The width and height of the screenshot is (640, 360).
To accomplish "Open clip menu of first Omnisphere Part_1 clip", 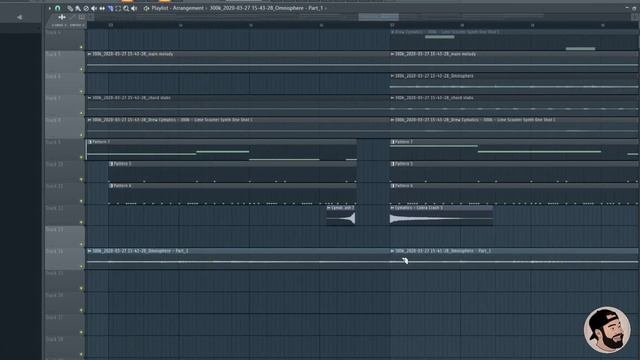I will click(89, 251).
